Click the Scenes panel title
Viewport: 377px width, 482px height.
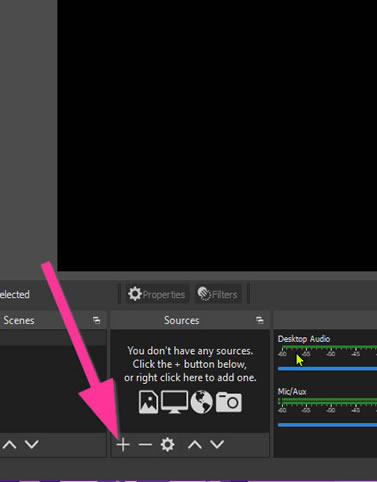[19, 320]
